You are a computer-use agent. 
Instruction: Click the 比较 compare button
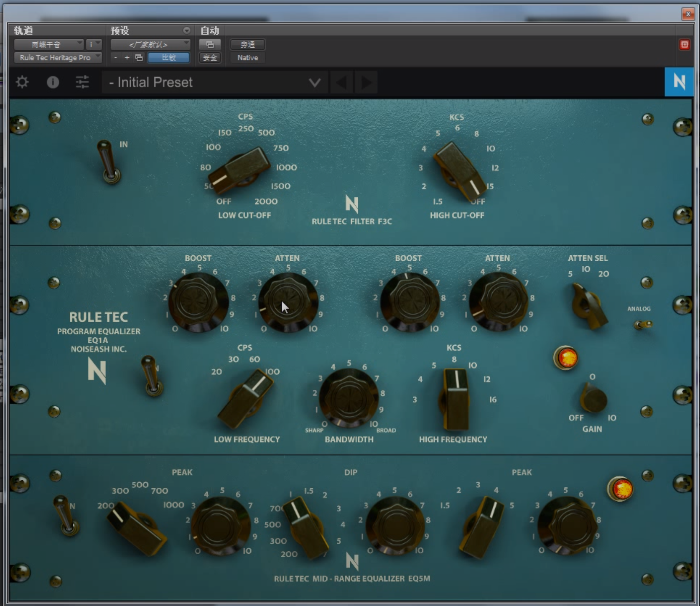tap(169, 58)
